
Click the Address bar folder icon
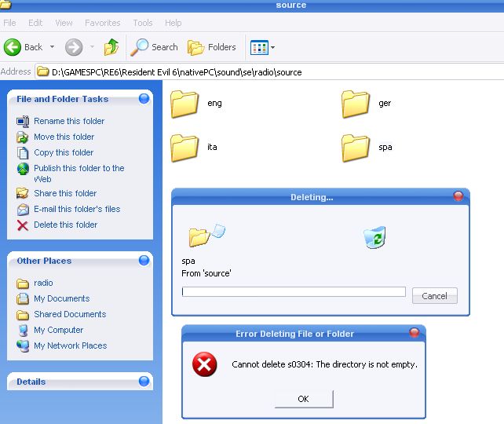(x=42, y=71)
